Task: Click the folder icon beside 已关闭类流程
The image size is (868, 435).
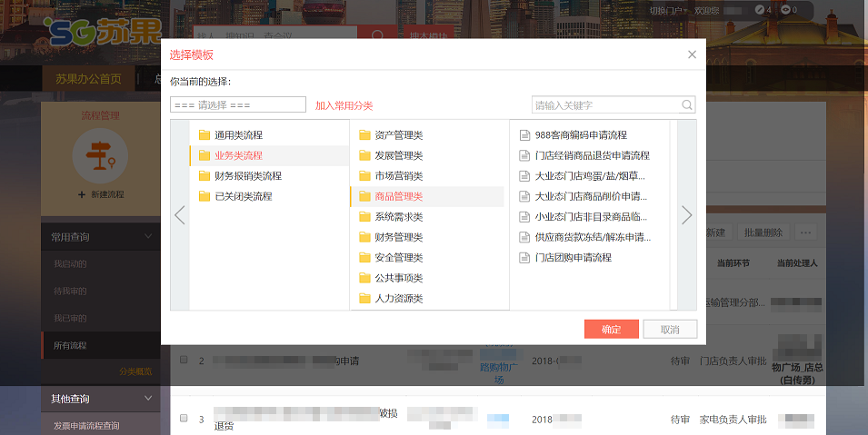Action: click(x=205, y=196)
